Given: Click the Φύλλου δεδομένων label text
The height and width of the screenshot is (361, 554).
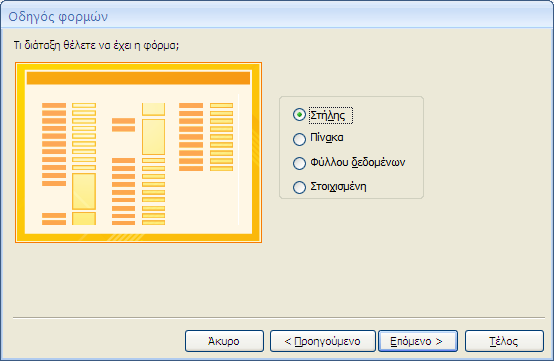Looking at the screenshot, I should coord(358,162).
